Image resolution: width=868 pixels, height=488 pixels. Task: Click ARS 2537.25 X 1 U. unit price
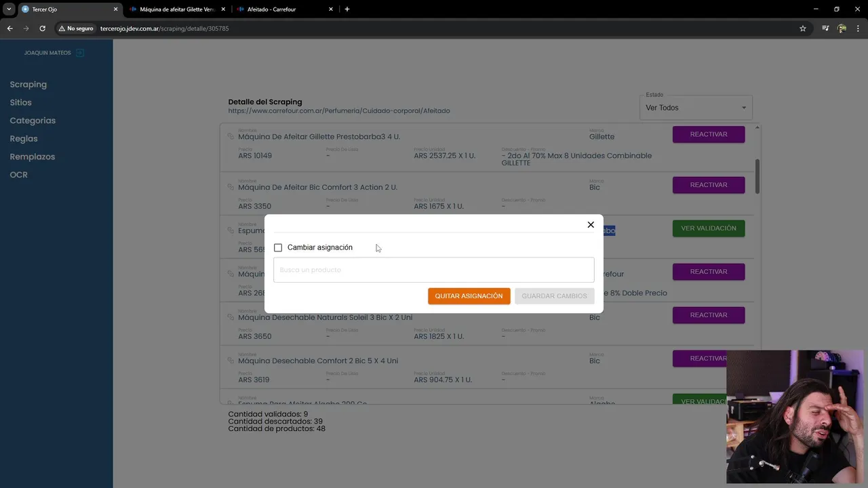pos(445,156)
